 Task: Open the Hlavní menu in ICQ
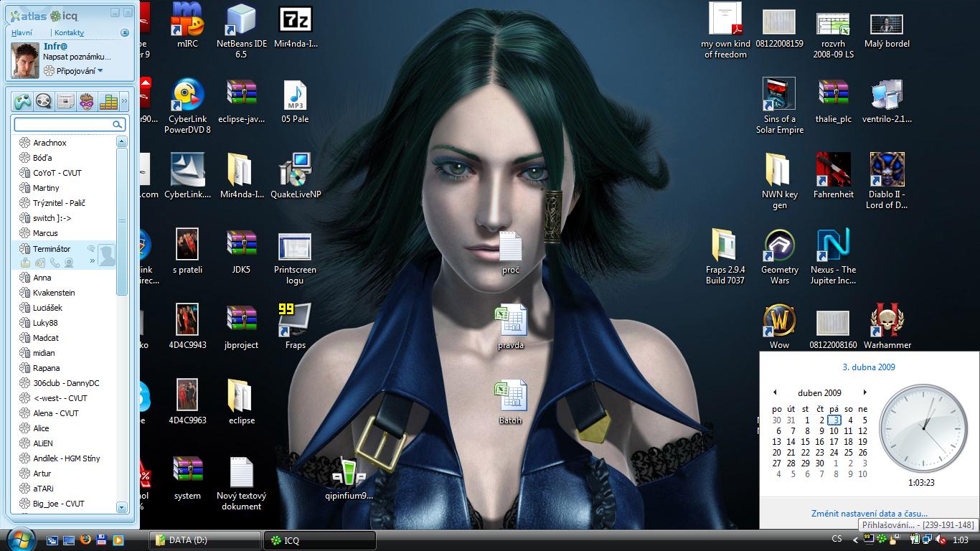(x=22, y=32)
